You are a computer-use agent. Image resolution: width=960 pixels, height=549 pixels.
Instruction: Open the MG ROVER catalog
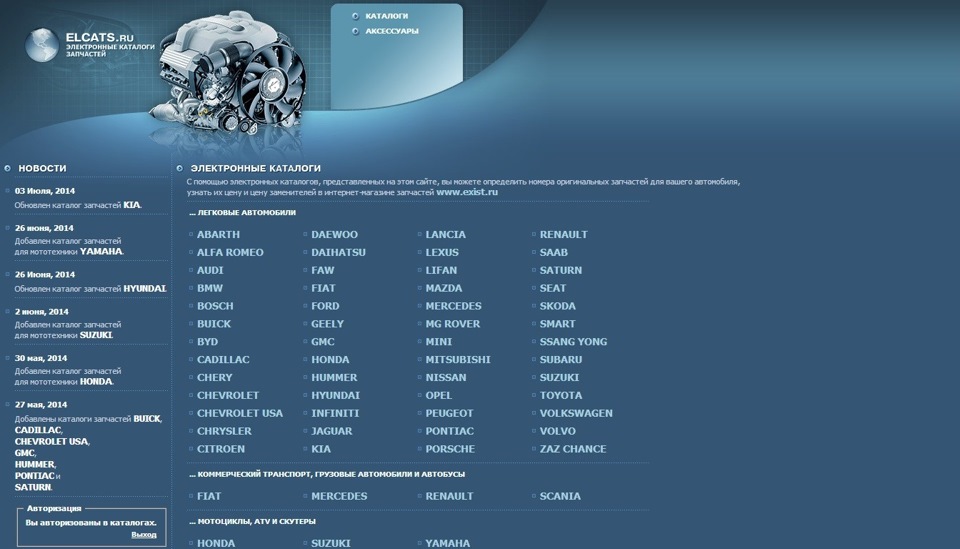click(452, 323)
